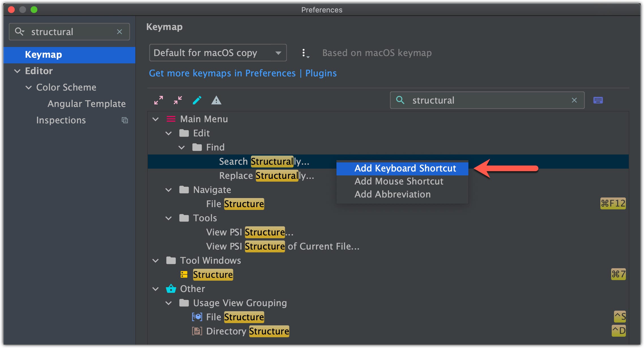This screenshot has height=348, width=644.
Task: Click Find Actions by Shortcut keyboard icon
Action: tap(598, 100)
